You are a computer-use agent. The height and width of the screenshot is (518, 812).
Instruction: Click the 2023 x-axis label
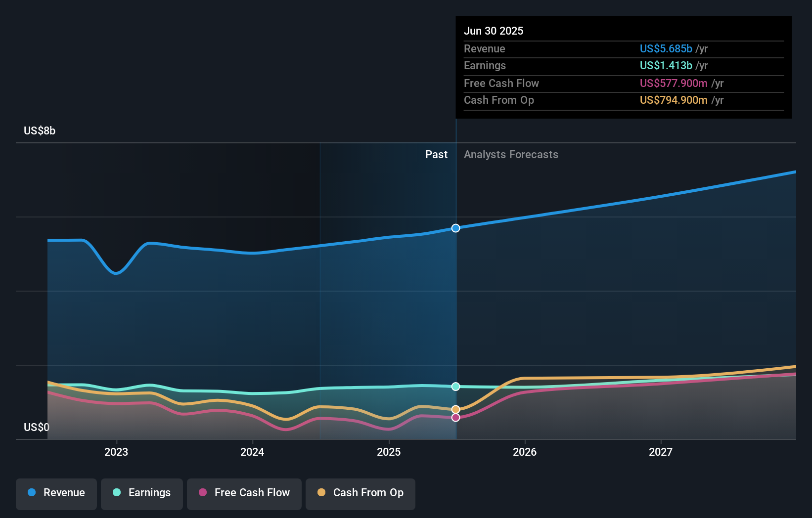tap(116, 452)
